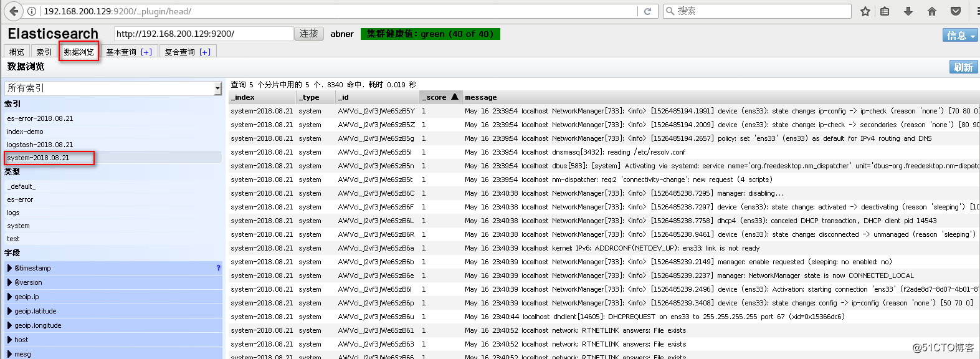Click the 连接 connect button

tap(309, 34)
